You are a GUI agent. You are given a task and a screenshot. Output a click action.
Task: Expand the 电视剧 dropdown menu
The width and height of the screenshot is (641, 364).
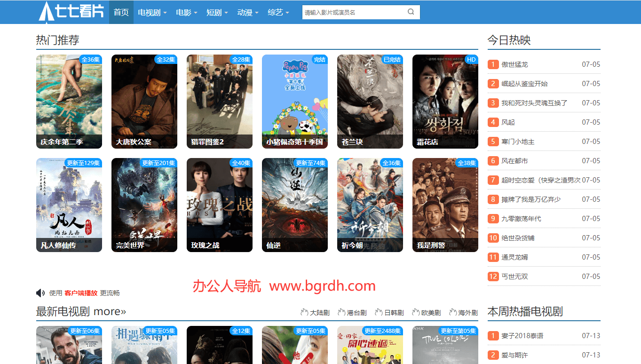[x=152, y=12]
